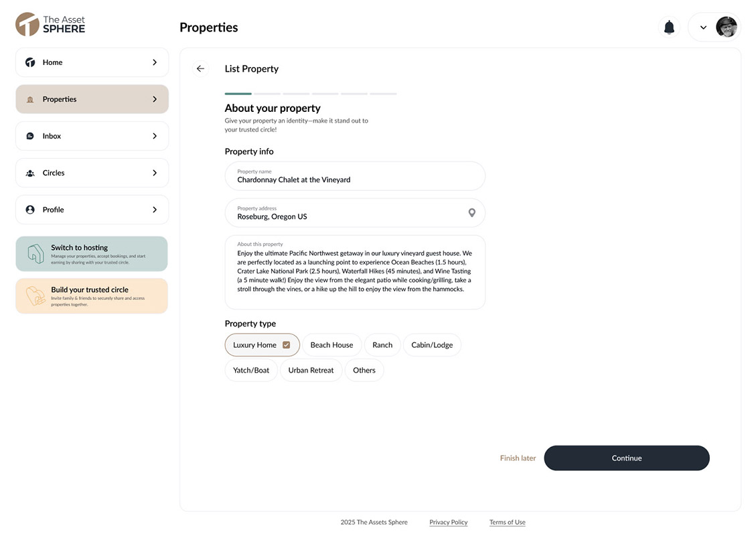Click The Asset Sphere logo
756x536 pixels.
pyautogui.click(x=50, y=24)
